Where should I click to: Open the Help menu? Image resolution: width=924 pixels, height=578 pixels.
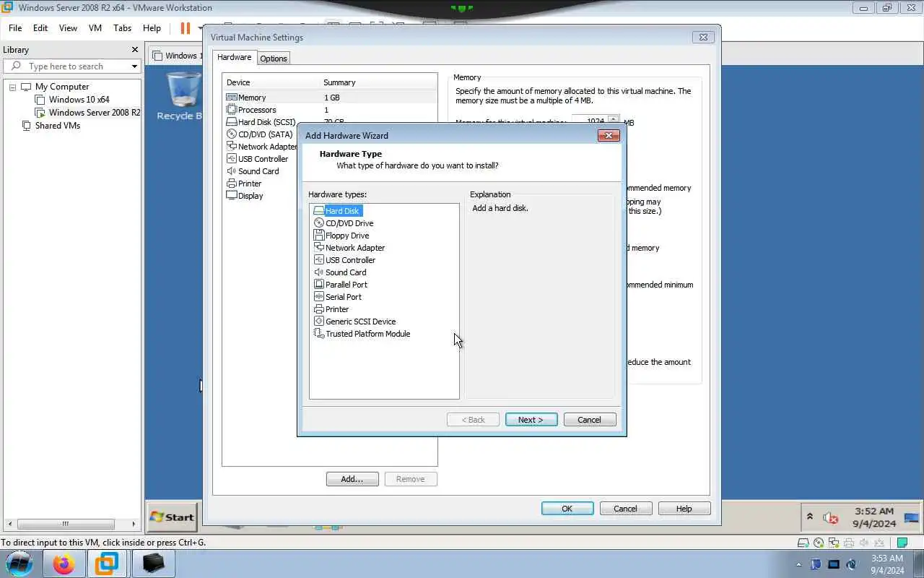152,28
